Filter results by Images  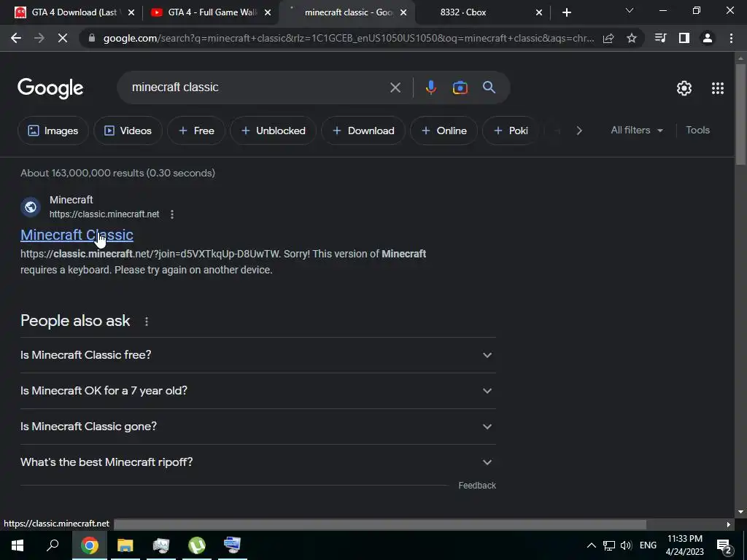coord(53,131)
